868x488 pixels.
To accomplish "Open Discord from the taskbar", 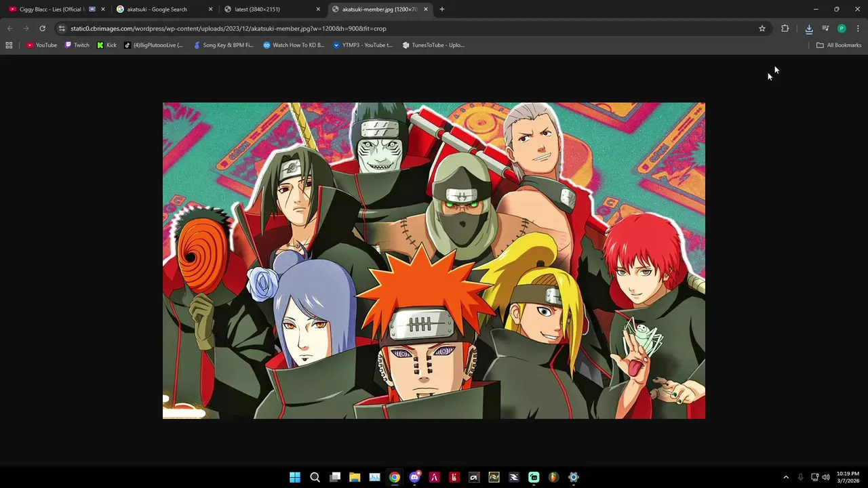I will pyautogui.click(x=414, y=477).
